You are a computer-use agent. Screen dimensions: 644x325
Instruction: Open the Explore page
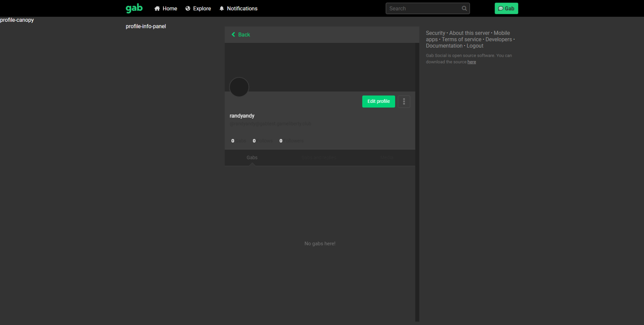[198, 9]
